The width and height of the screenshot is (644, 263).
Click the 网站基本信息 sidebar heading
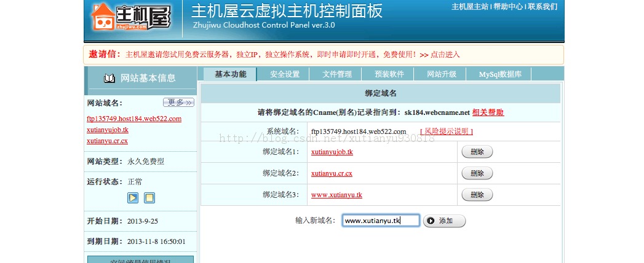click(148, 78)
